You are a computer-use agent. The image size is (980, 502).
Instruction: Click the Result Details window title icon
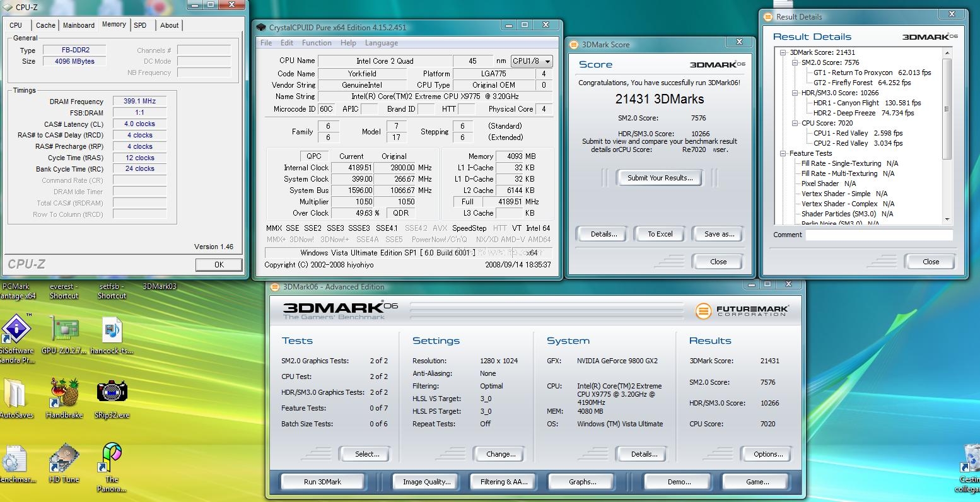coord(768,17)
